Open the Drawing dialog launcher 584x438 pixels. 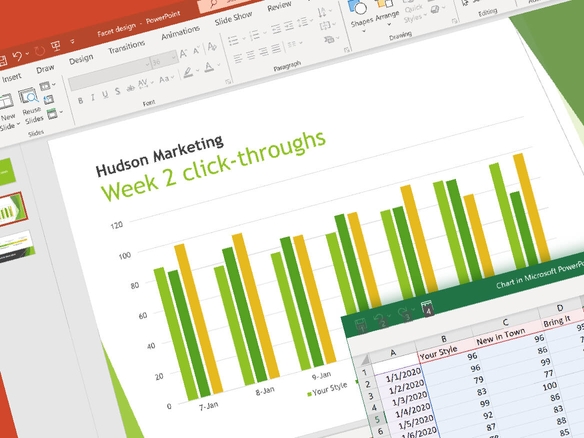(x=454, y=21)
